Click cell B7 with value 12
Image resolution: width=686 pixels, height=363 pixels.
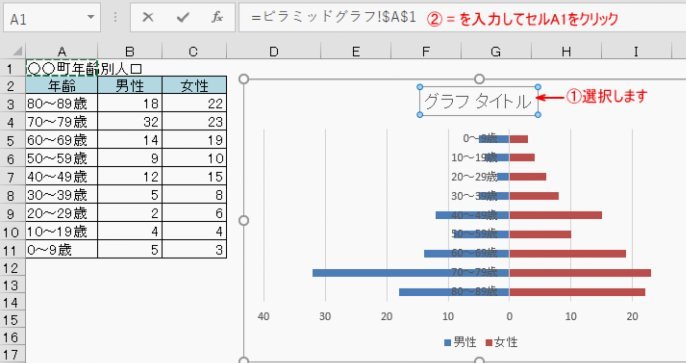[130, 177]
